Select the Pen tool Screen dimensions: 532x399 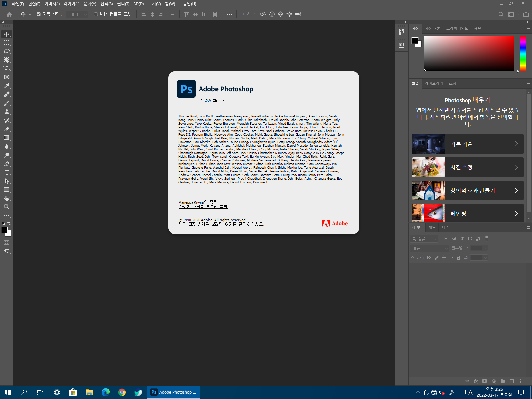(7, 164)
